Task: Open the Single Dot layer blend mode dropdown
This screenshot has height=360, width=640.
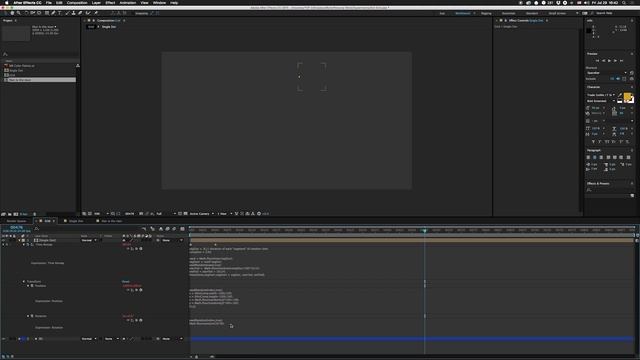Action: (x=89, y=240)
